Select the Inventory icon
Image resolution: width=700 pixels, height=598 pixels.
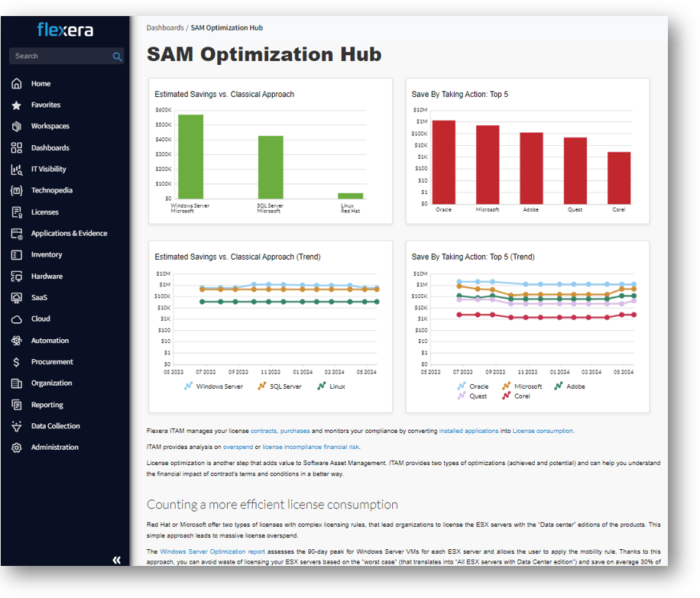coord(17,255)
